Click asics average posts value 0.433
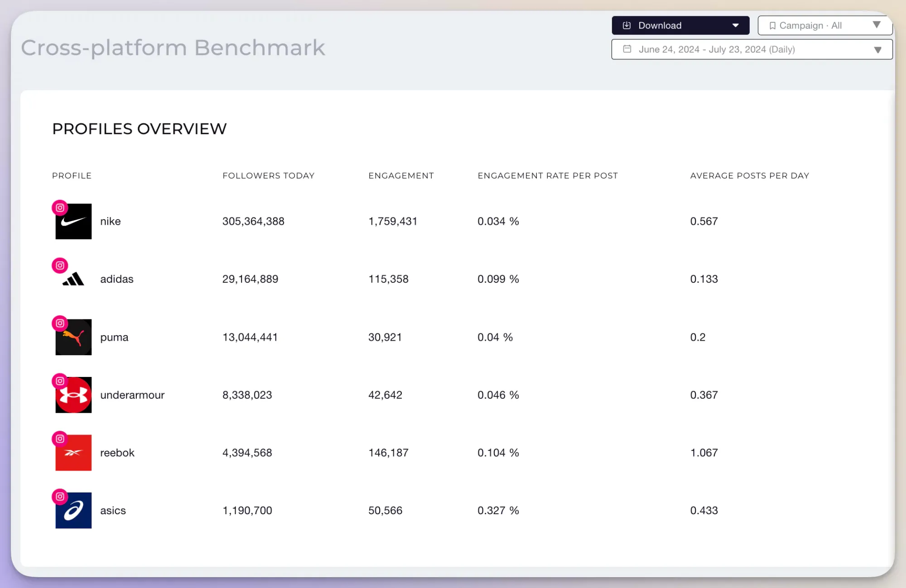 [704, 511]
